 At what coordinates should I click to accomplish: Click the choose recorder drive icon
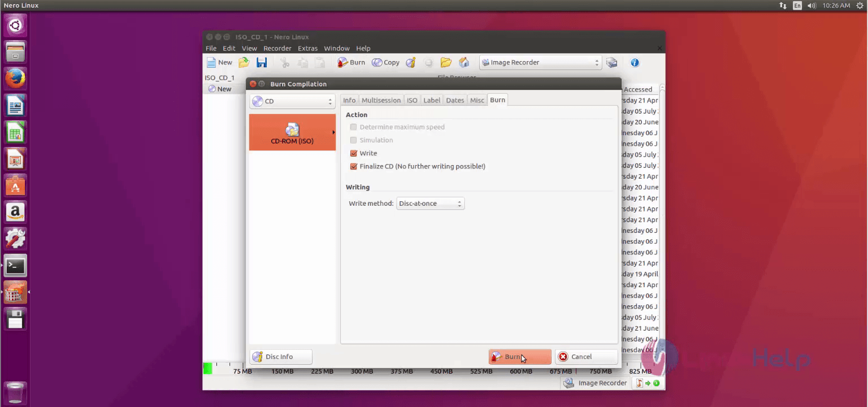(611, 63)
